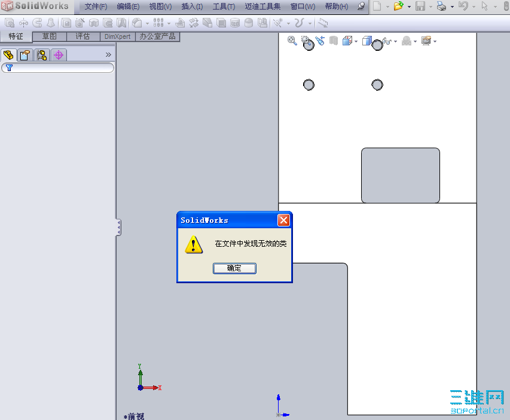Toggle the Section View icon
The image size is (510, 420).
334,41
